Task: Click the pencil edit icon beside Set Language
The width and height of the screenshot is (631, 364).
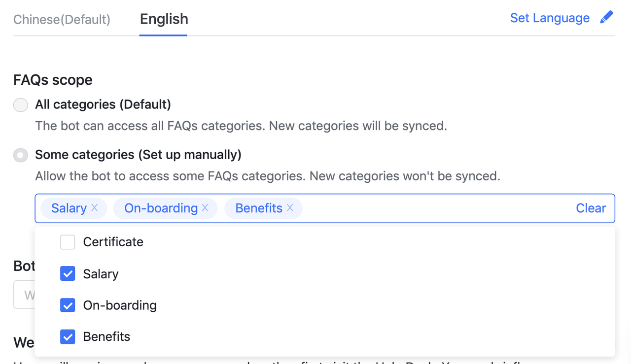Action: pyautogui.click(x=607, y=17)
